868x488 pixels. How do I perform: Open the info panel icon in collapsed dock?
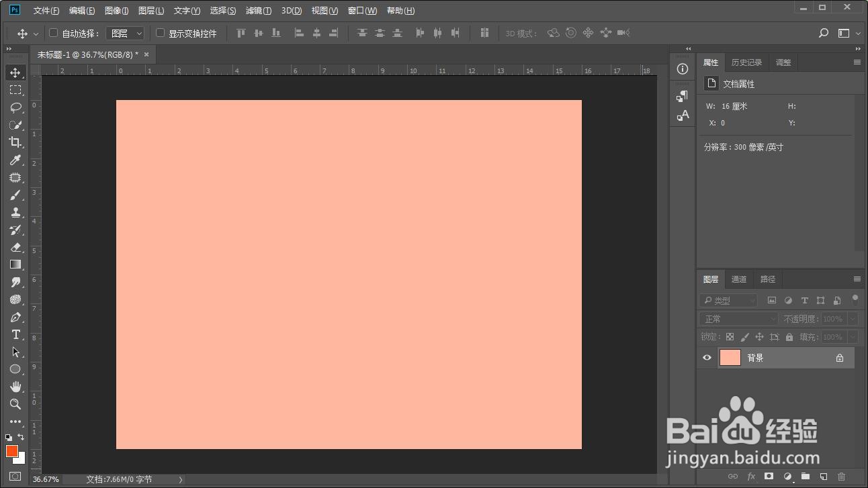tap(683, 68)
